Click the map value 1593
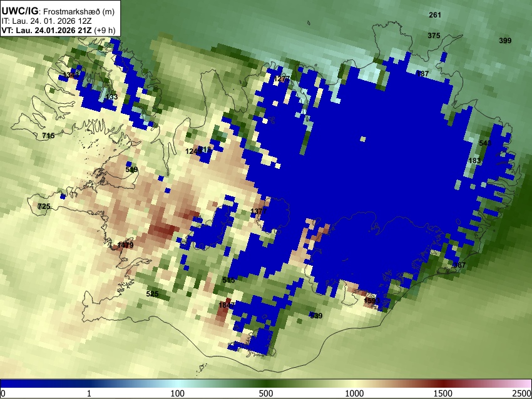532x399 pixels. [x=372, y=301]
